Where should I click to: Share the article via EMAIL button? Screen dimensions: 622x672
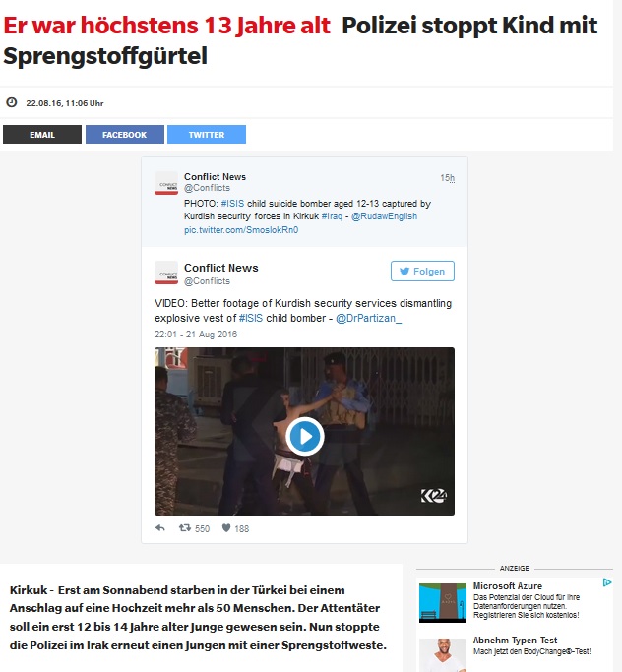tap(42, 134)
